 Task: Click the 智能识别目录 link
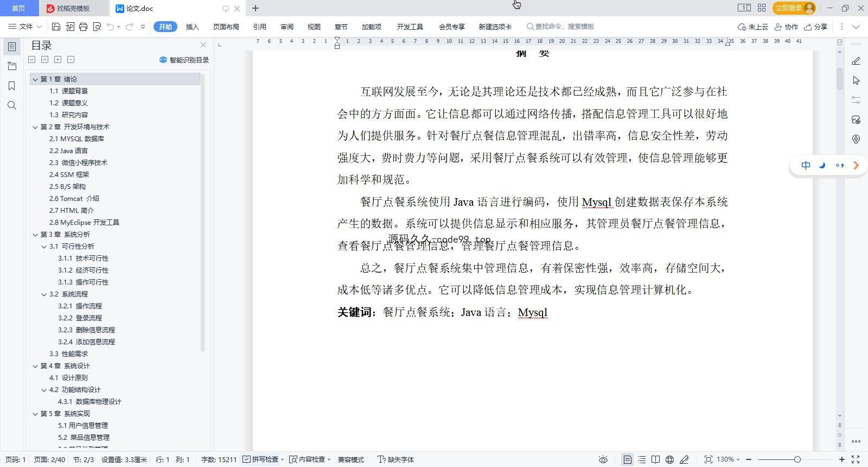click(x=184, y=60)
